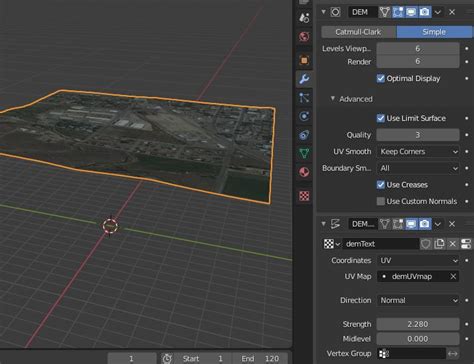Click the Displace modifier type icon
The image size is (474, 364).
(x=335, y=224)
